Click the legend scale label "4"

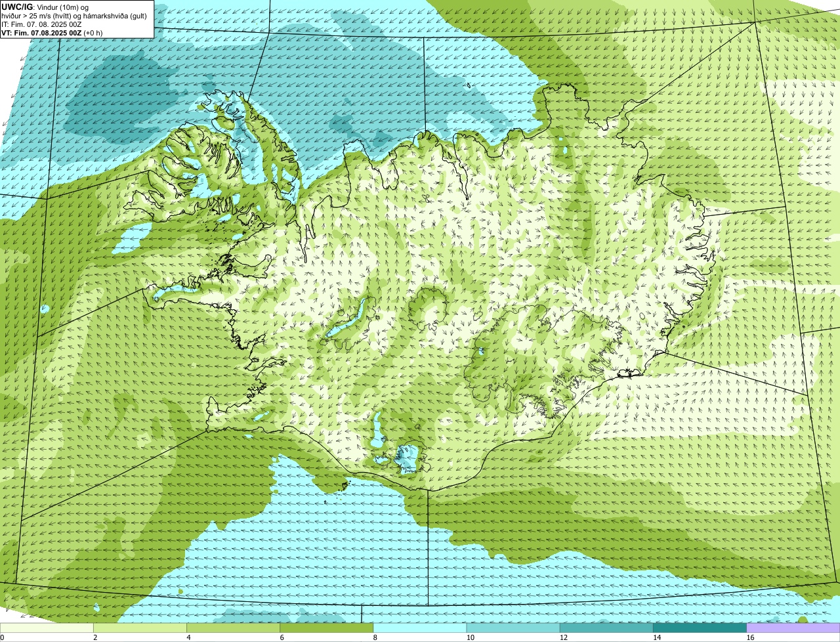(x=188, y=637)
